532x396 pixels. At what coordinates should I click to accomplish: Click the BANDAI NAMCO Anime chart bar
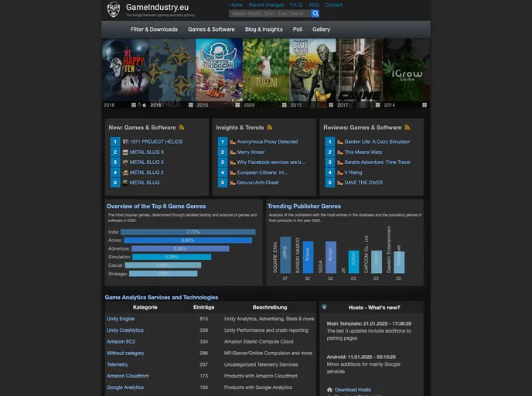pos(308,258)
